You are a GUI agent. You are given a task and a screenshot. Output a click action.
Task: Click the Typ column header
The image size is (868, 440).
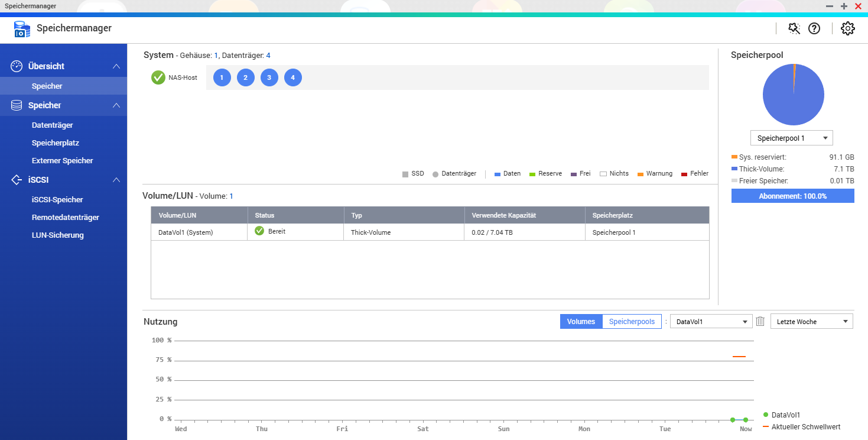404,215
